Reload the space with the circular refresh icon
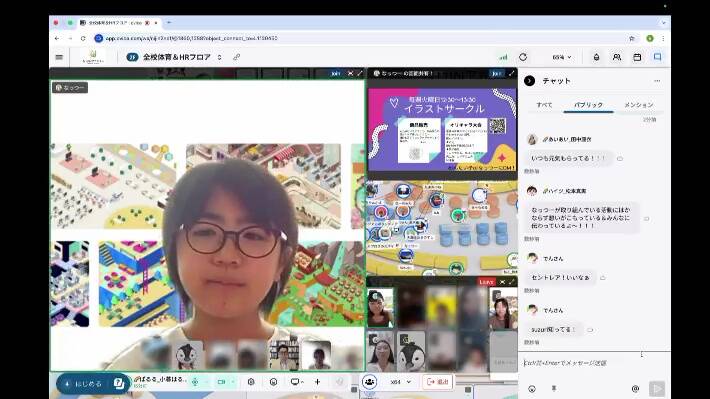Viewport: 710px width, 399px height. click(x=523, y=57)
